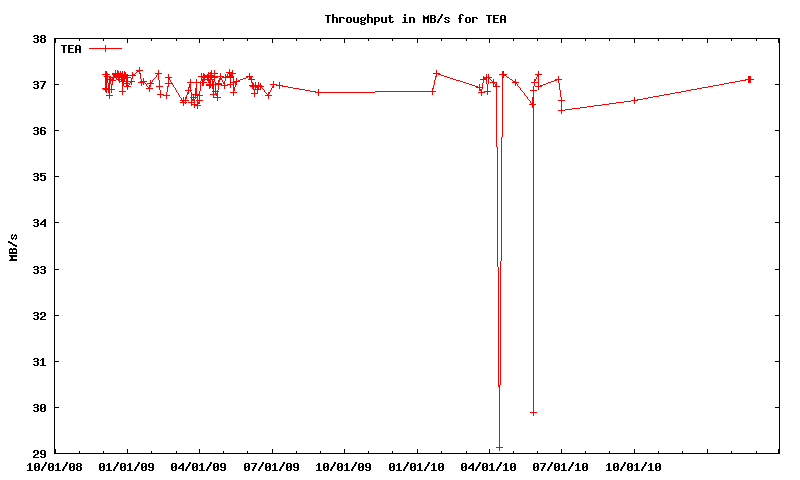Screen dimensions: 800x480
Task: Click the 29 y-axis tick label
Action: tap(40, 453)
